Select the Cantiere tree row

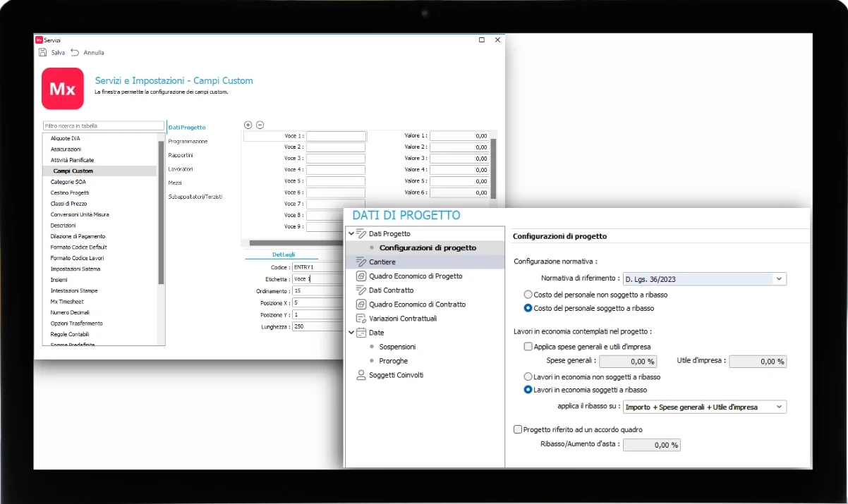pyautogui.click(x=425, y=262)
